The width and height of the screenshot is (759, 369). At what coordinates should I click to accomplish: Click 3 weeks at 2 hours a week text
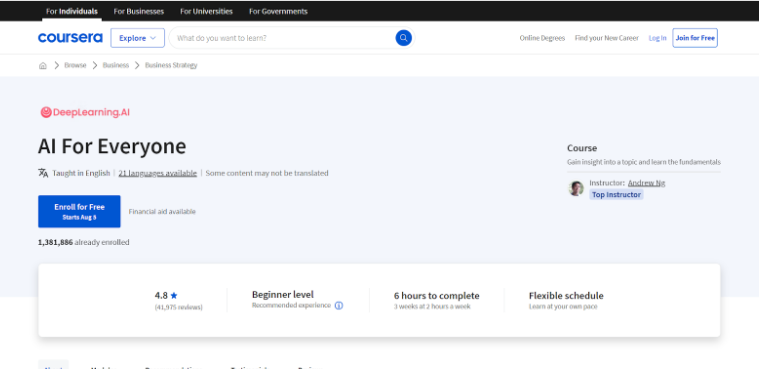[432, 307]
